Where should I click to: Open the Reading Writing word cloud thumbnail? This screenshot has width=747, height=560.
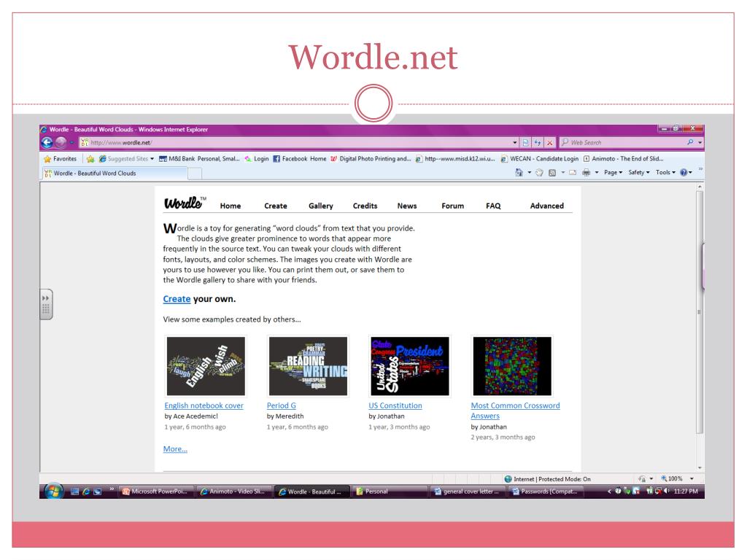[x=309, y=366]
